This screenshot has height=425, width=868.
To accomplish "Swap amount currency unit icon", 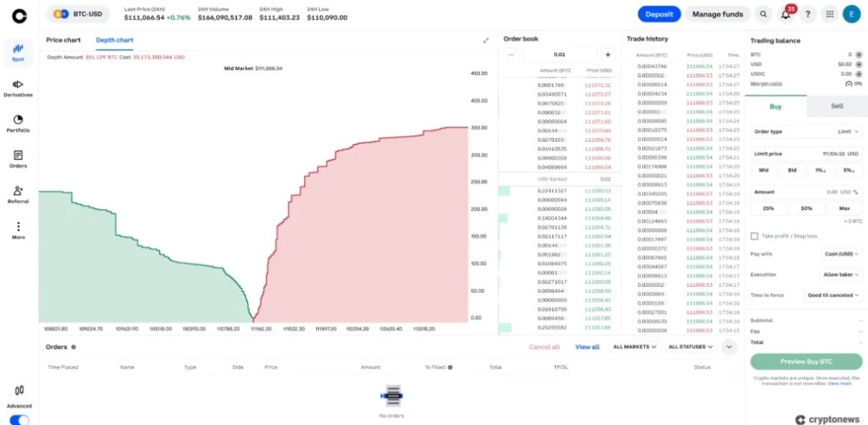I will point(856,192).
